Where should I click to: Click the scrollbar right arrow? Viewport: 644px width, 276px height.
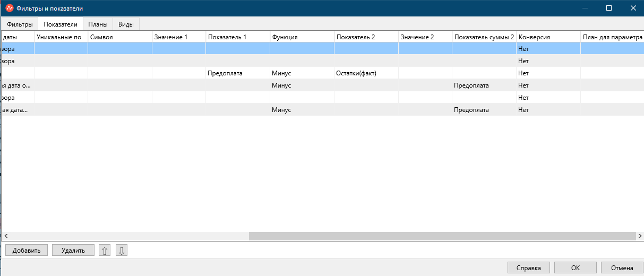[x=640, y=236]
